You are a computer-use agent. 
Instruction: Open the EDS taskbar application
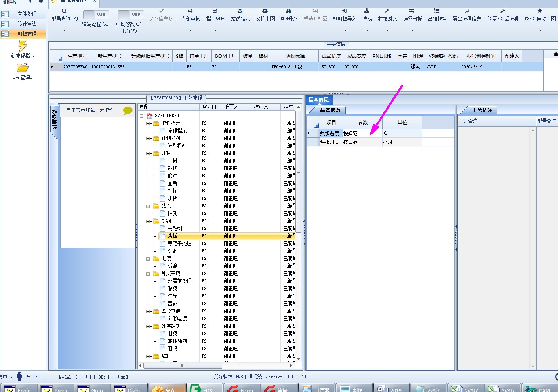coord(204,388)
